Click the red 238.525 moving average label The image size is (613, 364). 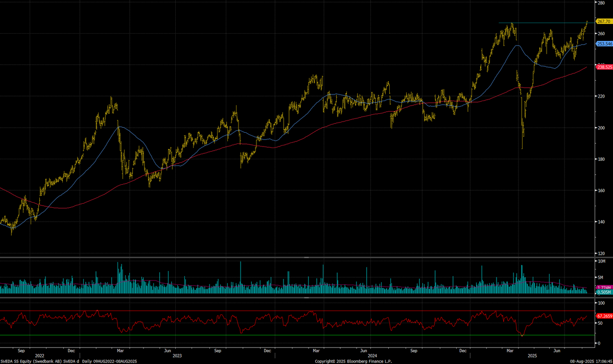pyautogui.click(x=604, y=67)
